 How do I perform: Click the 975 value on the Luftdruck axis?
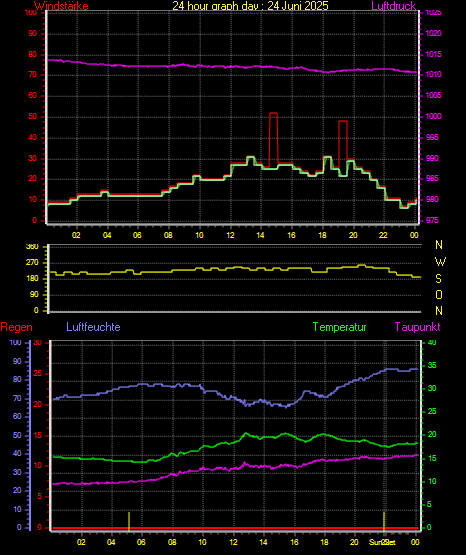click(432, 220)
